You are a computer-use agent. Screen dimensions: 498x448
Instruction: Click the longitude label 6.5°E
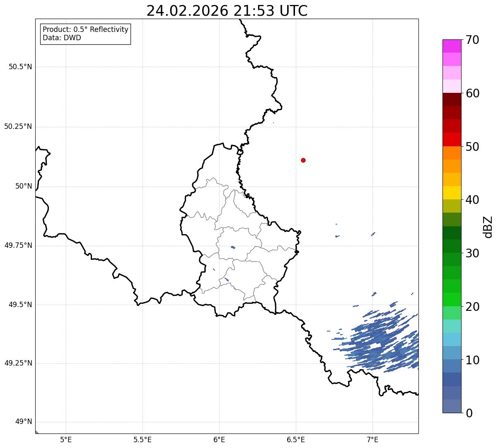pyautogui.click(x=296, y=440)
